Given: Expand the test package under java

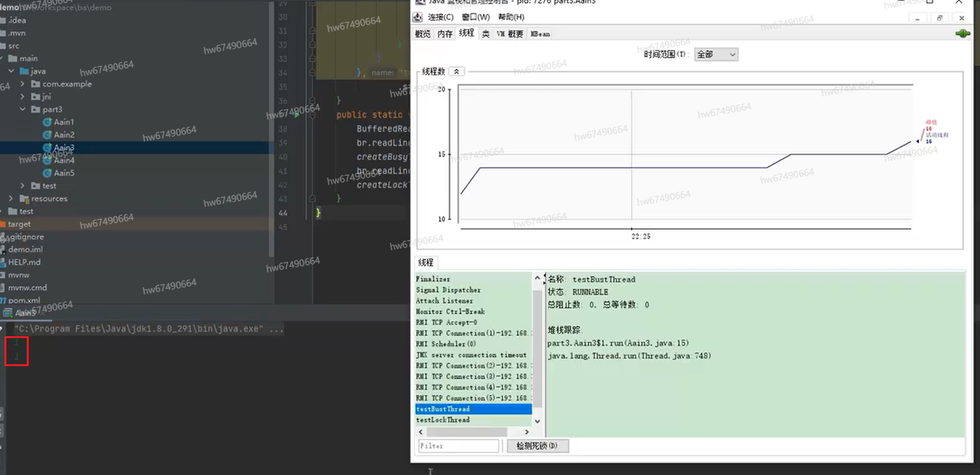Looking at the screenshot, I should tap(22, 186).
